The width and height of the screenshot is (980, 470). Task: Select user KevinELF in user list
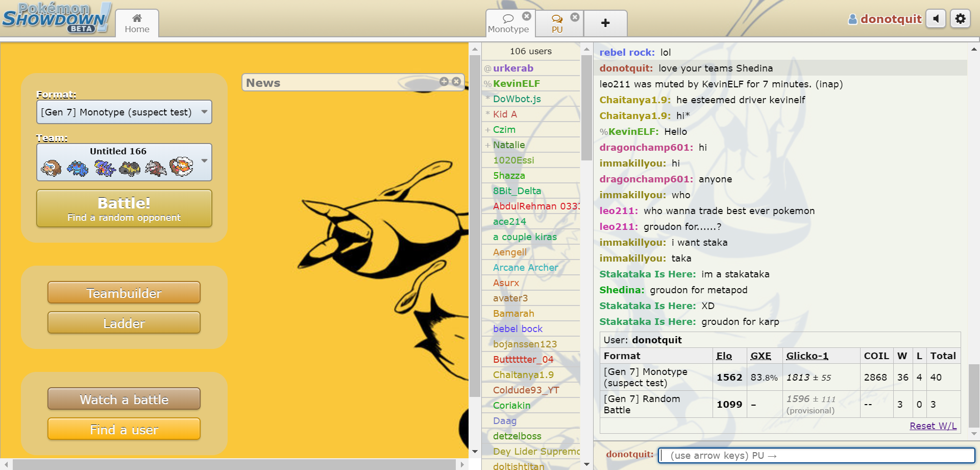point(516,83)
